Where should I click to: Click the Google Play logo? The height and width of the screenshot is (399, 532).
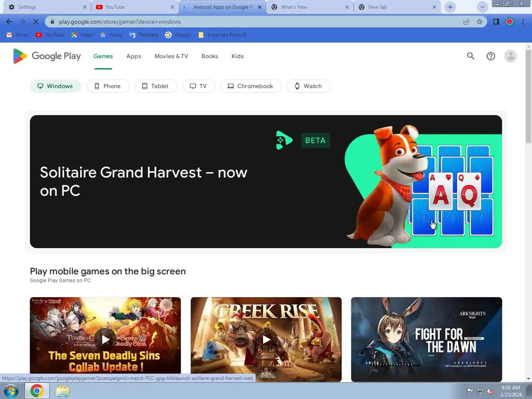[47, 56]
